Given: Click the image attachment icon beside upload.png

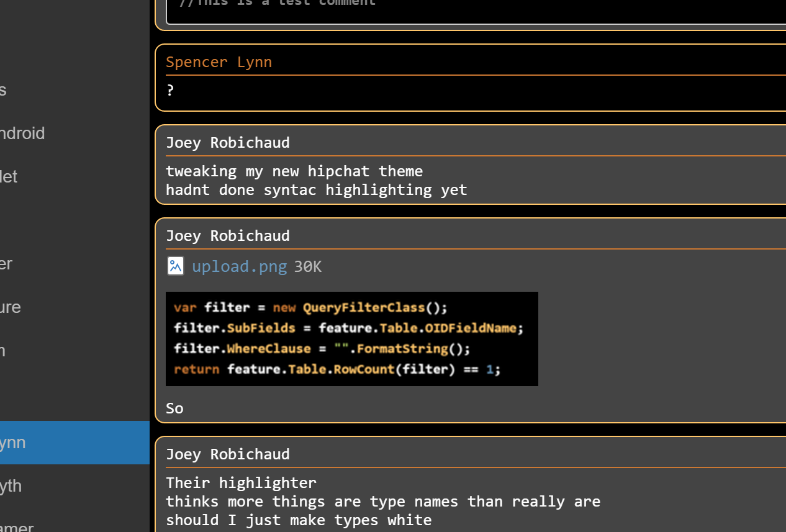Looking at the screenshot, I should tap(175, 266).
